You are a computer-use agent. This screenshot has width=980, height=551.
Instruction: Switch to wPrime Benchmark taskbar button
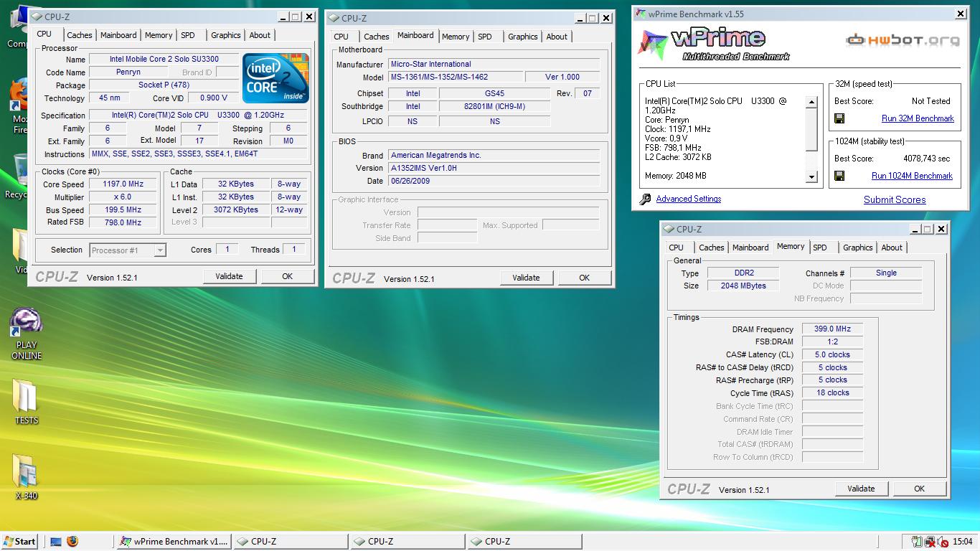click(x=174, y=542)
